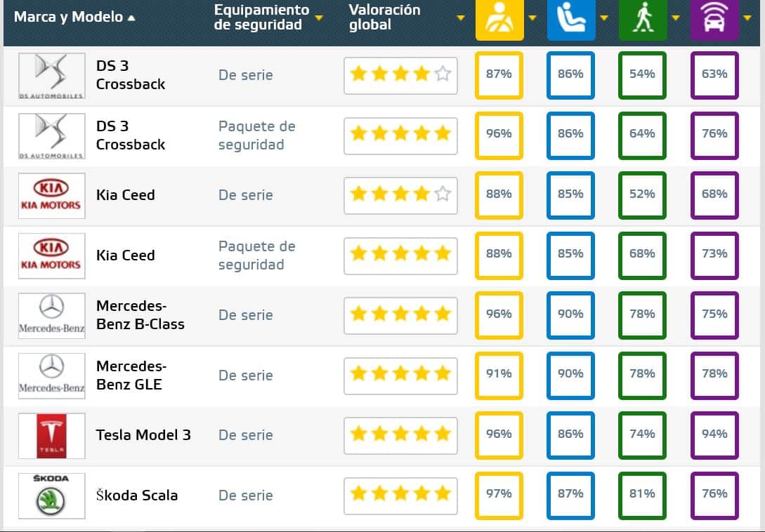
Task: Click the 94% purple safety assist score
Action: click(x=714, y=434)
